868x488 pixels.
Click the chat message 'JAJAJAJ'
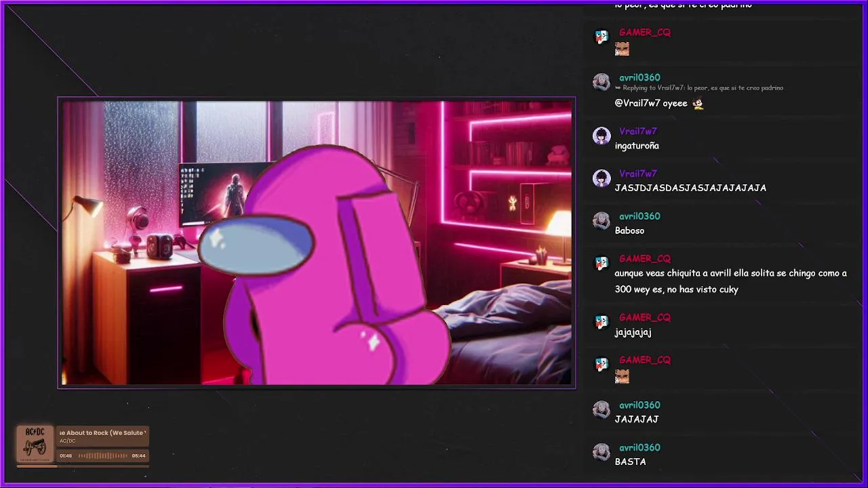pyautogui.click(x=637, y=420)
